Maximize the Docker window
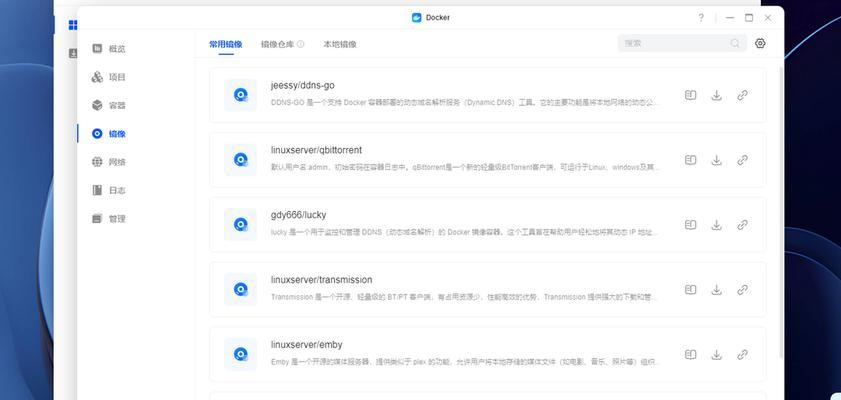841x400 pixels. point(749,18)
